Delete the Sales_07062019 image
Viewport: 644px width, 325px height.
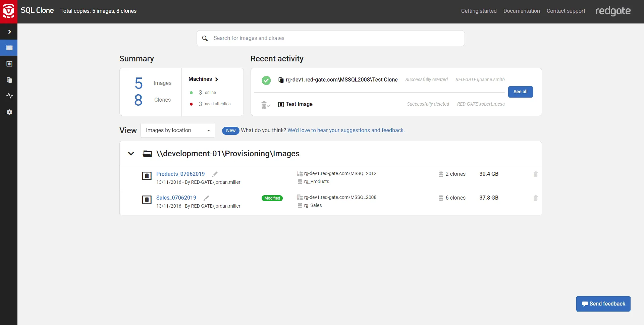coord(535,198)
